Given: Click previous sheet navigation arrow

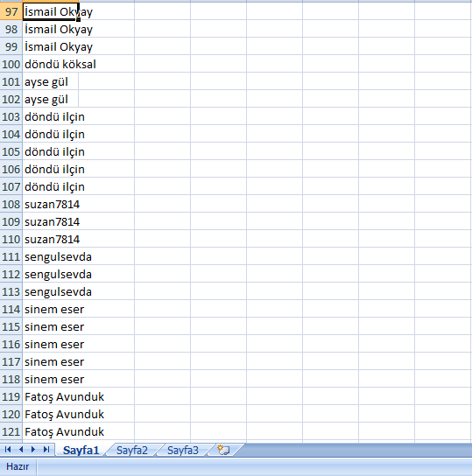Looking at the screenshot, I should (x=21, y=450).
